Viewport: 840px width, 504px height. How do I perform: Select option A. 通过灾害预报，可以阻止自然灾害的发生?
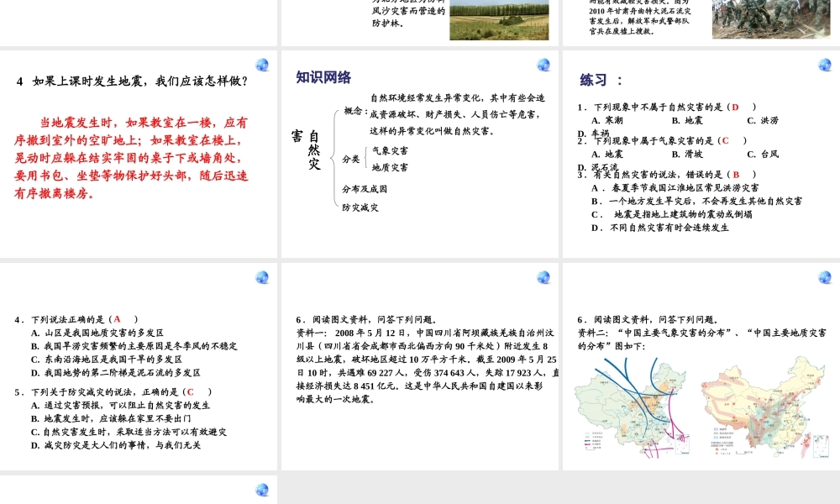tap(120, 406)
